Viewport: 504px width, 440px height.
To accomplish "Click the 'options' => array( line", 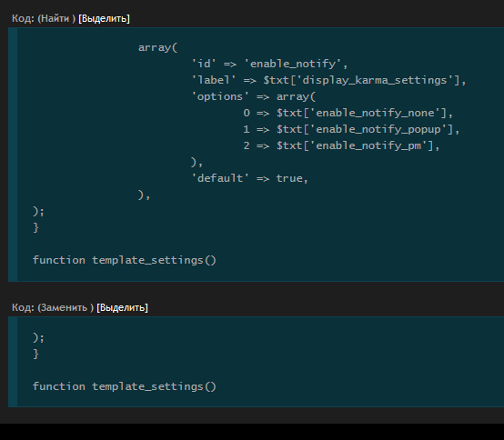I will click(x=254, y=96).
